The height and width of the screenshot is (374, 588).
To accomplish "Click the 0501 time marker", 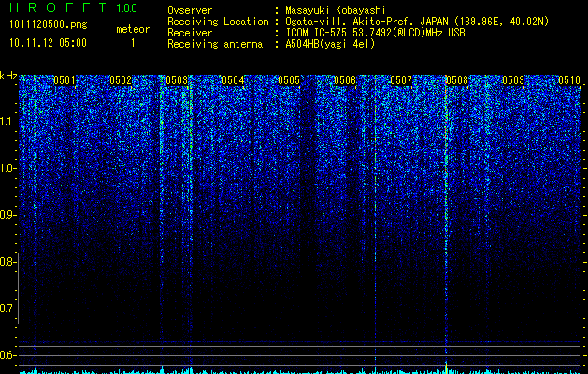I will (x=65, y=80).
